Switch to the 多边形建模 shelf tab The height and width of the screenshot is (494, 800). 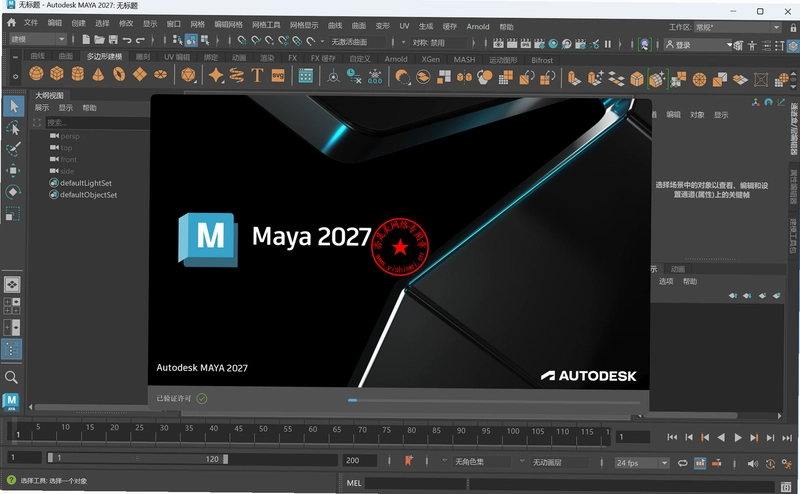coord(104,56)
